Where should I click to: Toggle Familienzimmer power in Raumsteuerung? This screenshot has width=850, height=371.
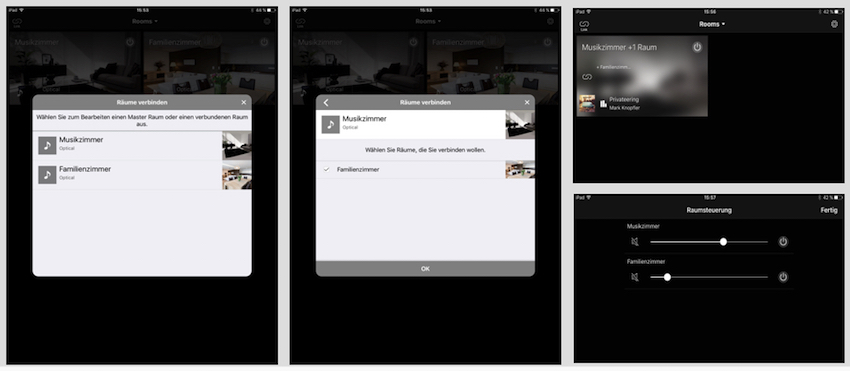click(783, 277)
